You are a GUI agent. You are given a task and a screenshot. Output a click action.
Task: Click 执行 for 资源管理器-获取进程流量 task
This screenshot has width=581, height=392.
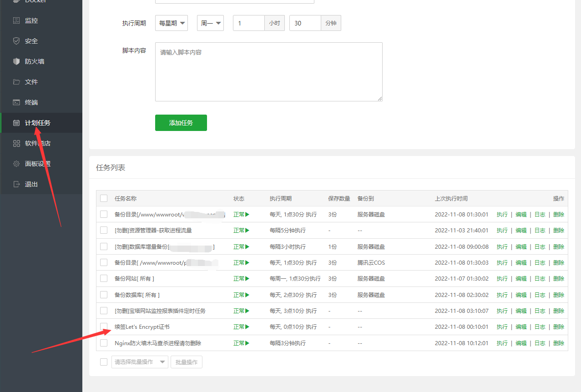pyautogui.click(x=502, y=231)
